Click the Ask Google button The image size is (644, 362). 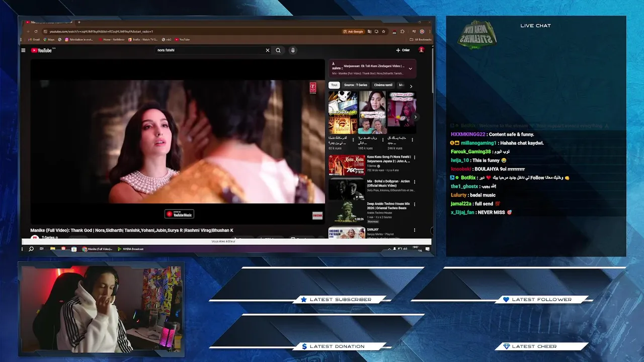pyautogui.click(x=353, y=31)
